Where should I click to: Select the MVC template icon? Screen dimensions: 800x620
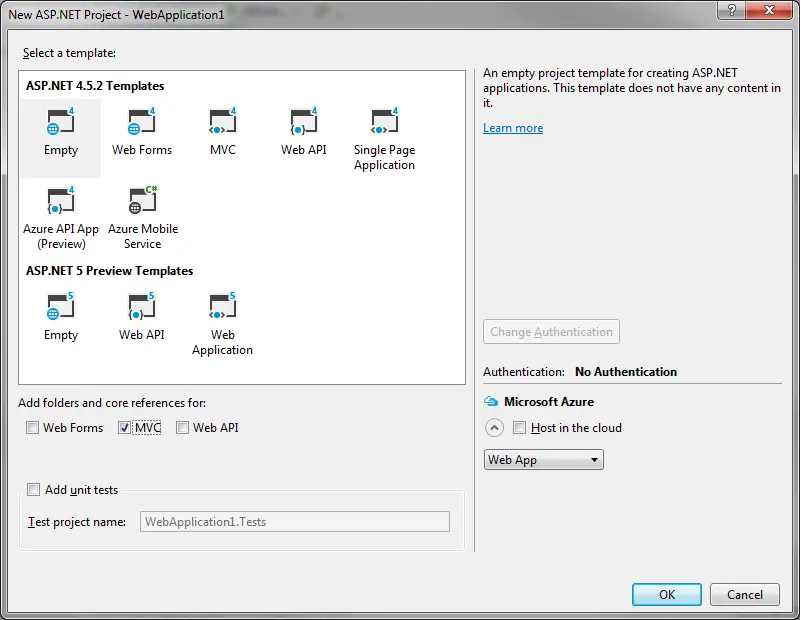pyautogui.click(x=222, y=124)
